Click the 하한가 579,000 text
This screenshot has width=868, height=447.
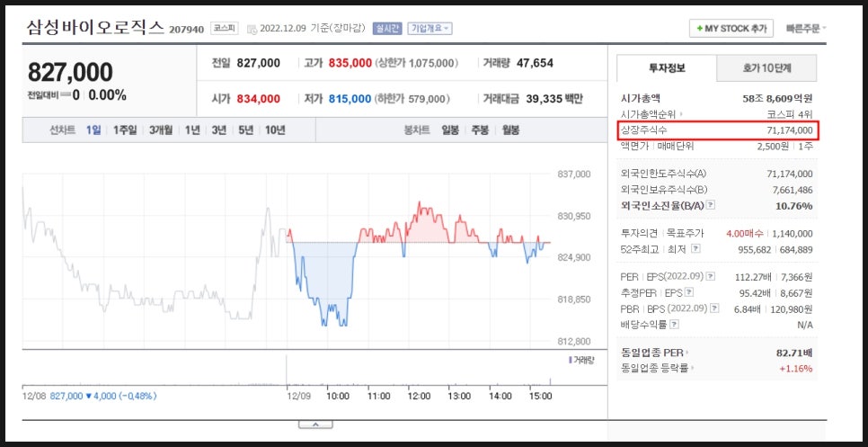coord(412,99)
